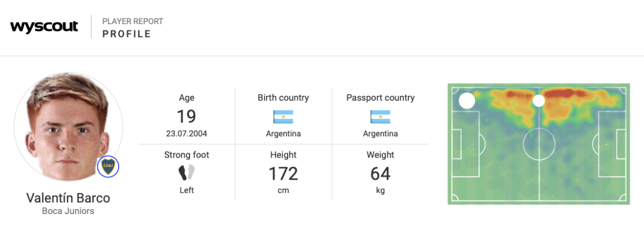Open Valentín Barco's player photo
Screen dimensions: 644x235
point(68,126)
